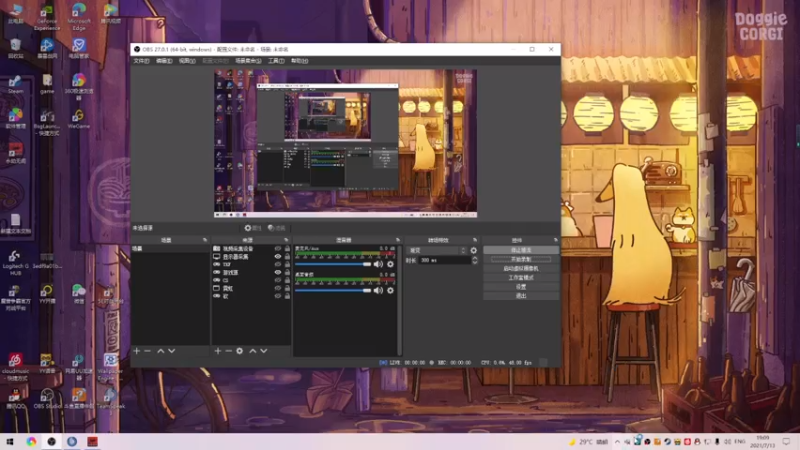
Task: Click the 开始录制 start recording button
Action: click(x=520, y=259)
